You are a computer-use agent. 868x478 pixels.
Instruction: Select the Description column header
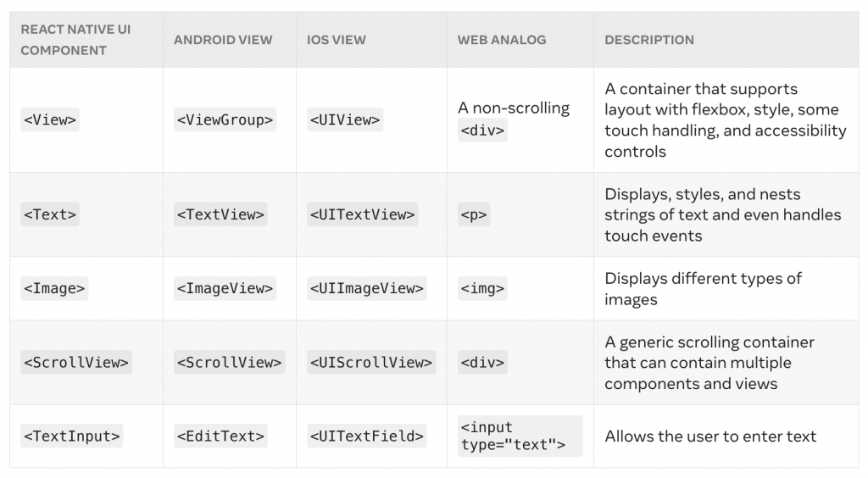click(x=649, y=40)
